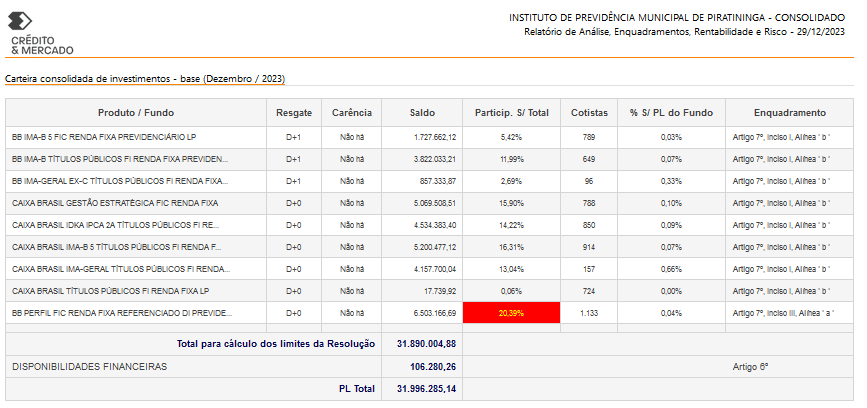Click cotistas value 789
The height and width of the screenshot is (408, 867).
[589, 137]
